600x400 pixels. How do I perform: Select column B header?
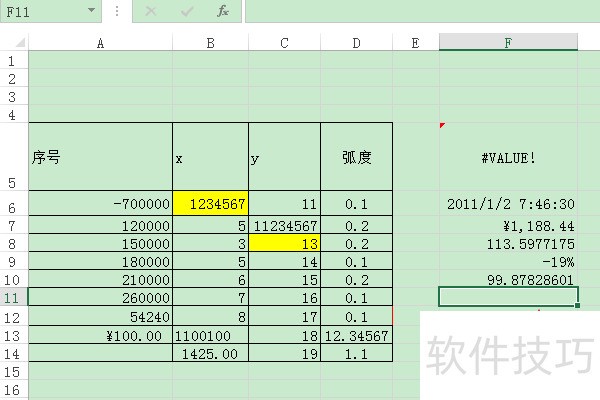coord(210,42)
